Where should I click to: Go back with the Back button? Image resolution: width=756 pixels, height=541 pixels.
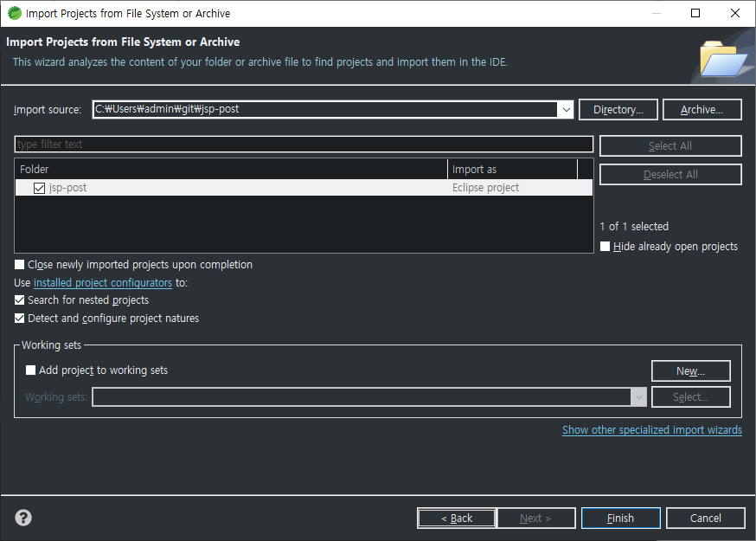(x=456, y=518)
